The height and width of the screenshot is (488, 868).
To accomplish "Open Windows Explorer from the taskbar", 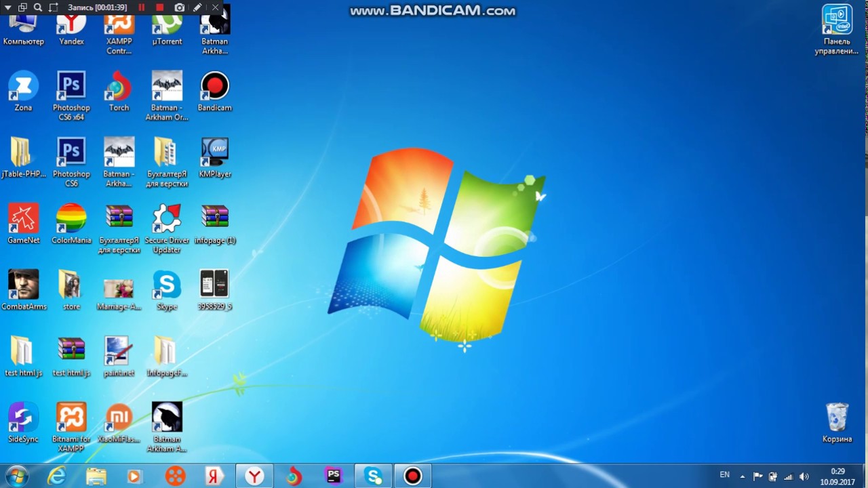I will click(96, 476).
